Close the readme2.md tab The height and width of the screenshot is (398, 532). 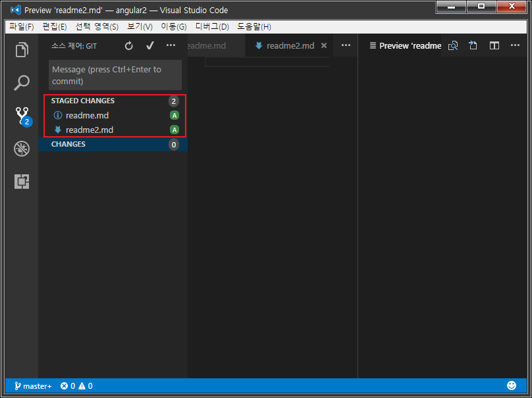(x=323, y=46)
